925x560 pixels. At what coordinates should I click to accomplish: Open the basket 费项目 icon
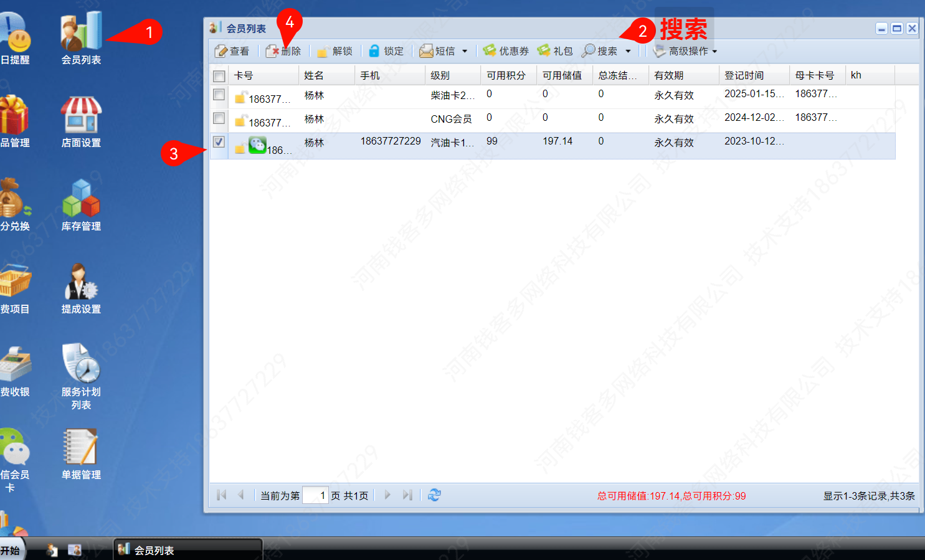[x=15, y=288]
